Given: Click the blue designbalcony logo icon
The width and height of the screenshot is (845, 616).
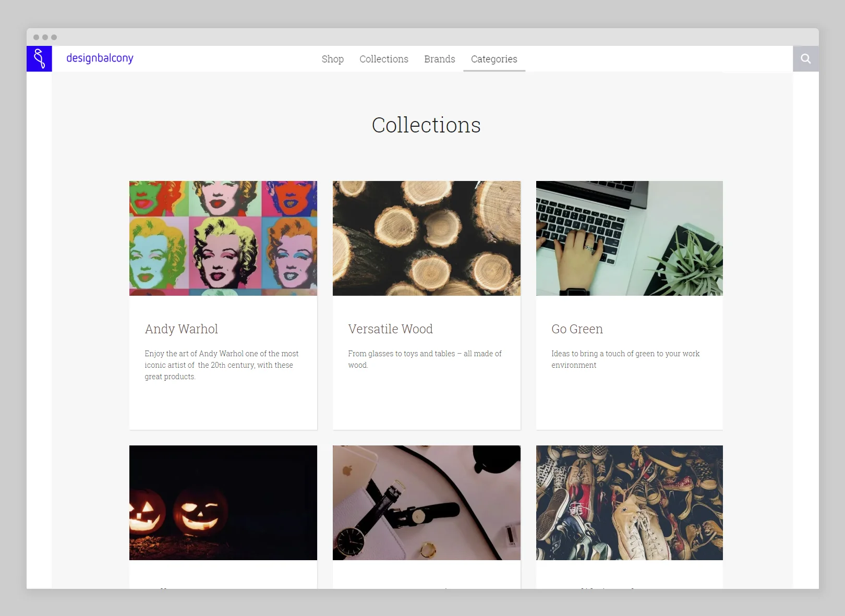Looking at the screenshot, I should 39,58.
